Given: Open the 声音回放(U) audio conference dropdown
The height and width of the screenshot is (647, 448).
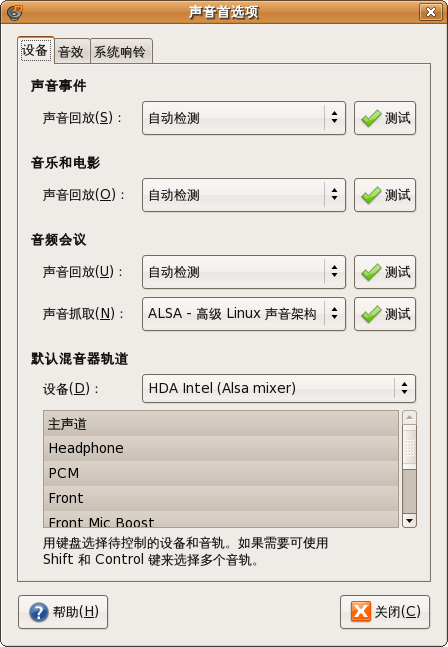Looking at the screenshot, I should (x=244, y=272).
